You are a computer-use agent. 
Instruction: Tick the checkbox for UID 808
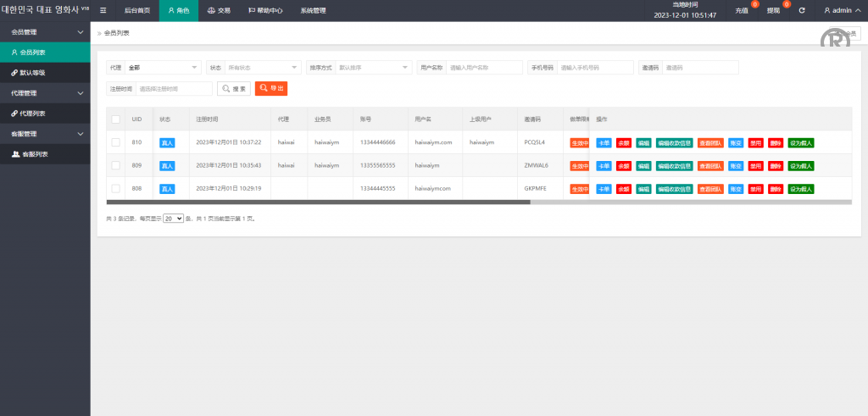click(115, 188)
